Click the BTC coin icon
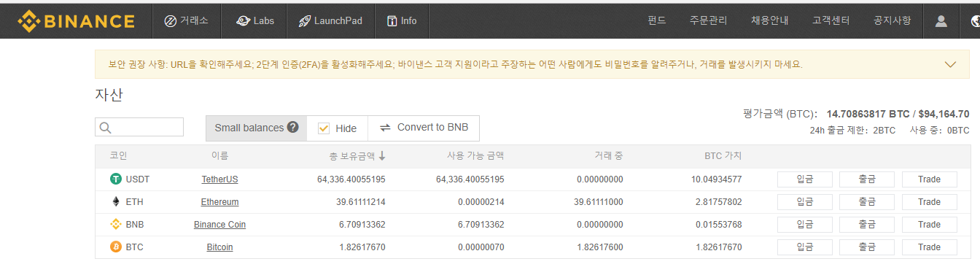The image size is (980, 267). [x=115, y=247]
